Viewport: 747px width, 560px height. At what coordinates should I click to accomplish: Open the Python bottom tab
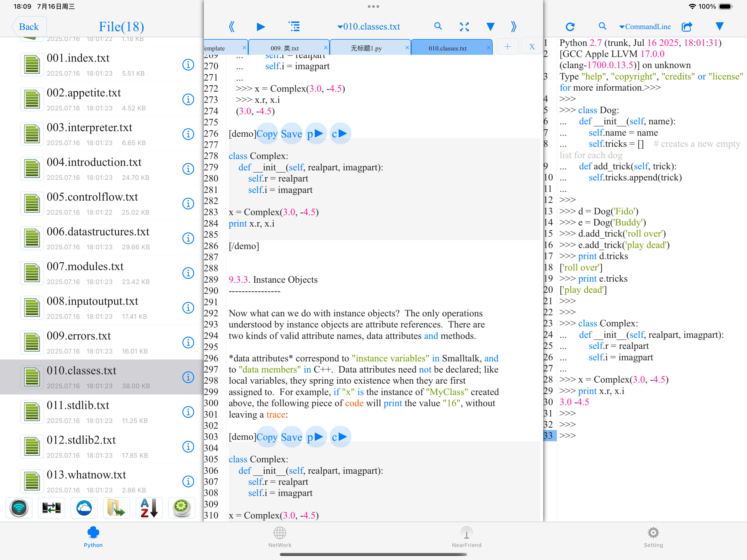(93, 537)
